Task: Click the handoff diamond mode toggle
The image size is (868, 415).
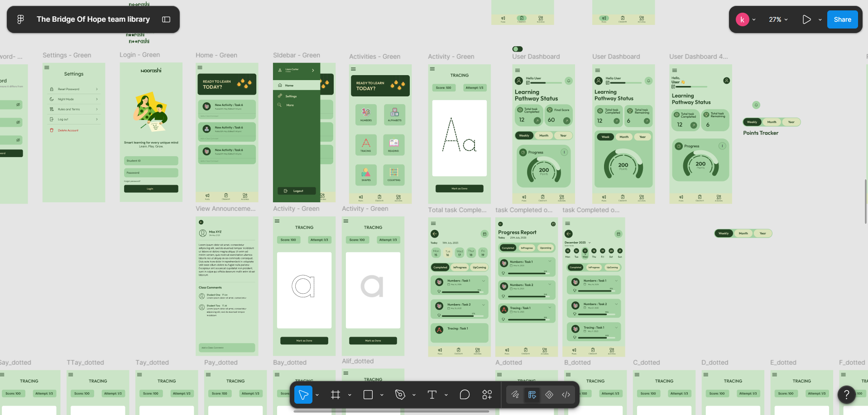Action: pos(549,395)
